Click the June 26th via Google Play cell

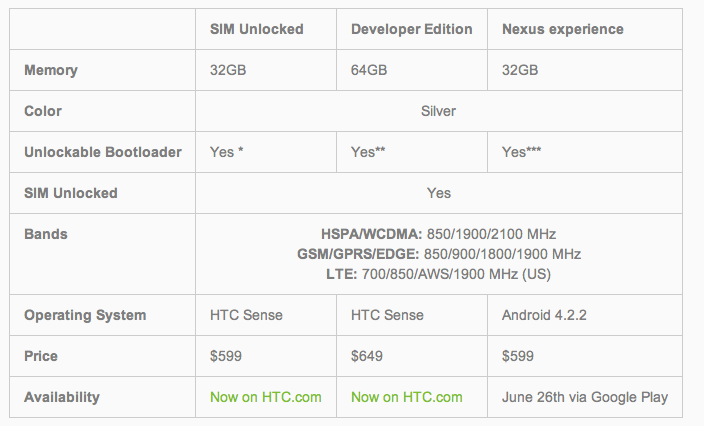pyautogui.click(x=584, y=397)
